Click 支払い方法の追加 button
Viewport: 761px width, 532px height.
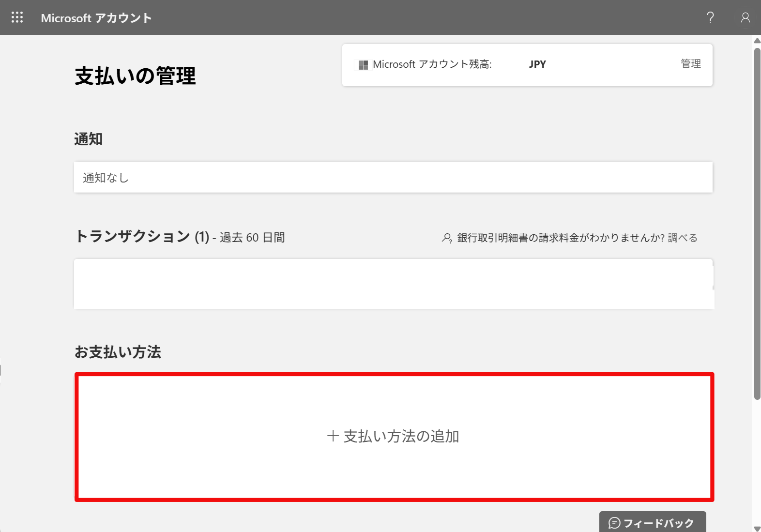(x=394, y=437)
